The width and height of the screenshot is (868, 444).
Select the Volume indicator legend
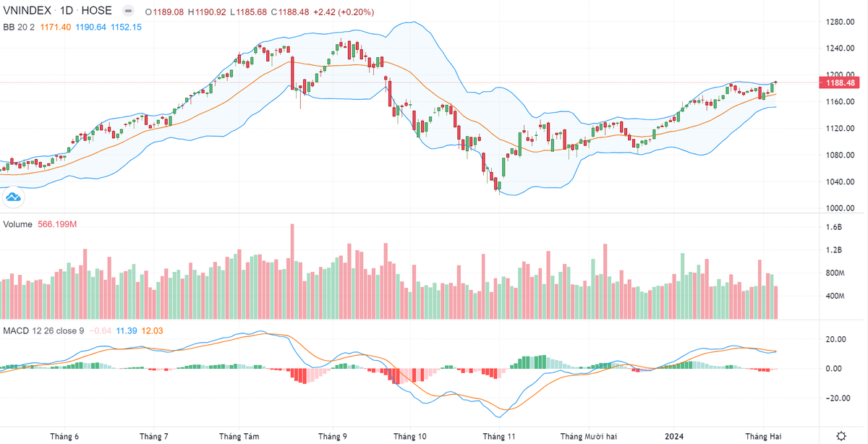tap(18, 224)
